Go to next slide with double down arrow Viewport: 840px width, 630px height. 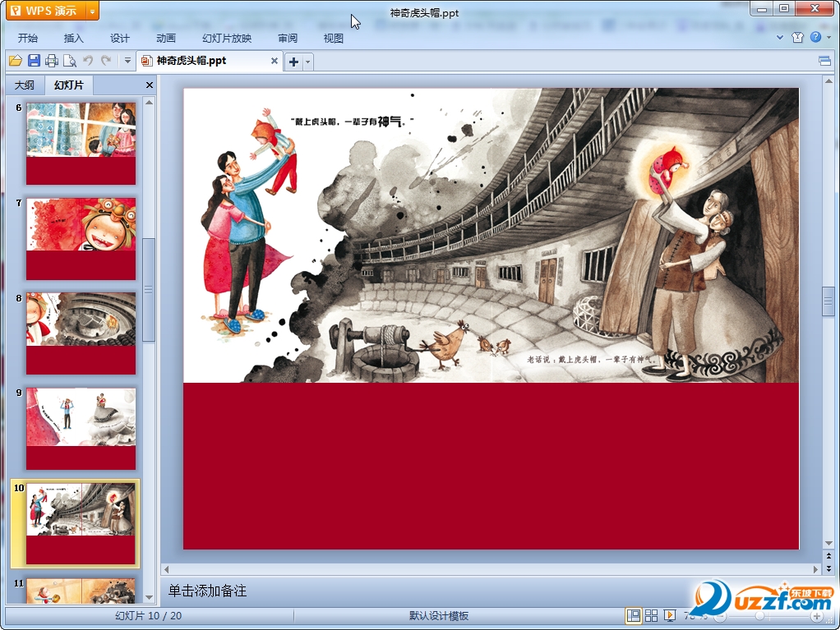(x=828, y=568)
